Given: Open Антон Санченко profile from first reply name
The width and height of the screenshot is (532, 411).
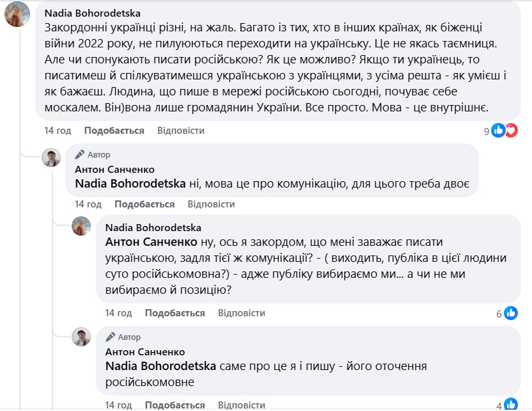Looking at the screenshot, I should point(114,170).
